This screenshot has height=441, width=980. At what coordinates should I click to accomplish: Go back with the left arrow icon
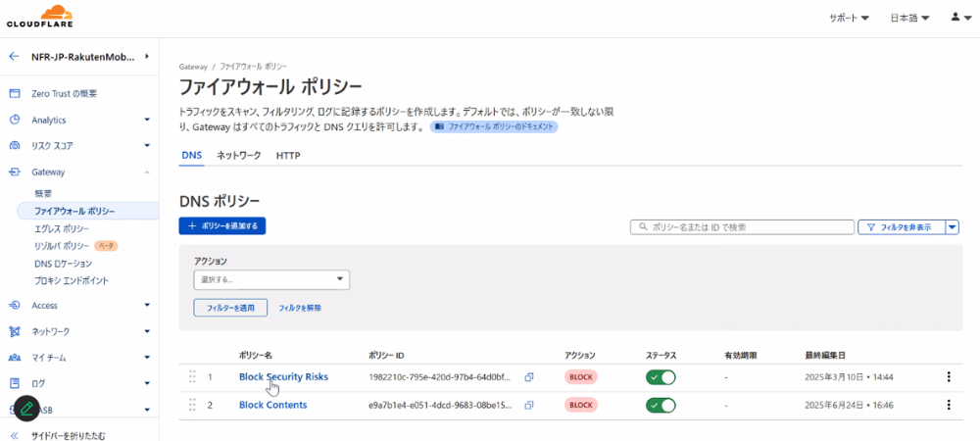[15, 57]
